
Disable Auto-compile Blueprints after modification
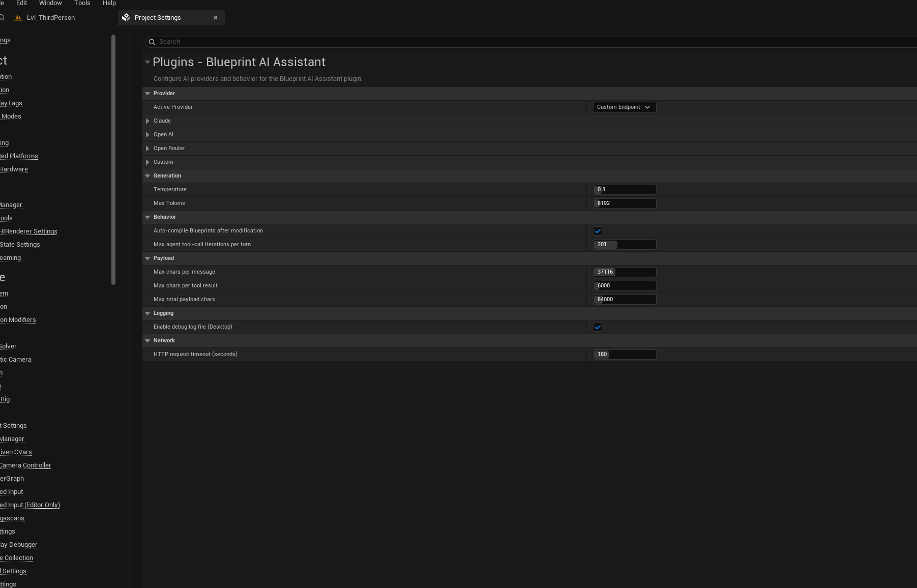pyautogui.click(x=598, y=230)
